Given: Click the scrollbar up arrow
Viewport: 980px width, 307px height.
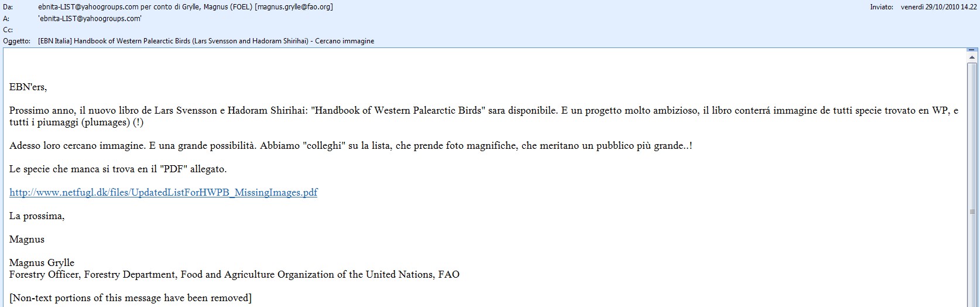Looking at the screenshot, I should pyautogui.click(x=973, y=58).
